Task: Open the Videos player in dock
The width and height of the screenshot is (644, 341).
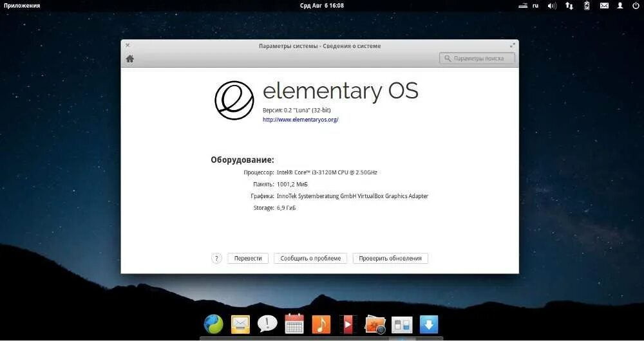Action: coord(348,324)
